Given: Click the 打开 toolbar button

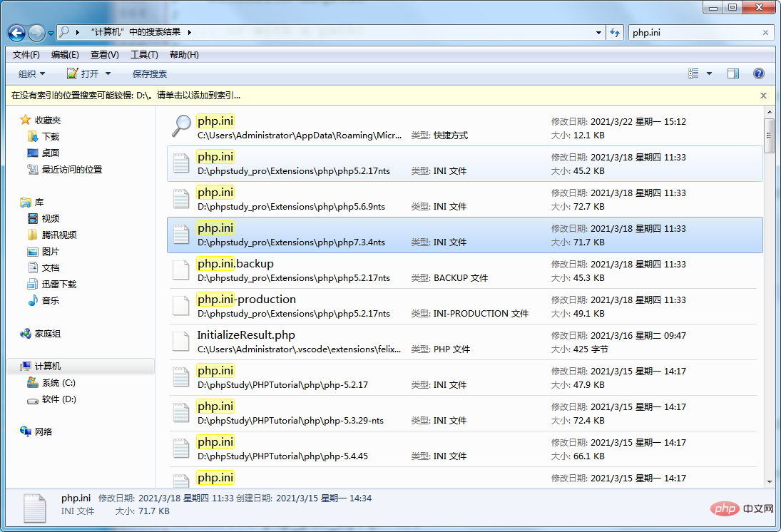Looking at the screenshot, I should 83,73.
